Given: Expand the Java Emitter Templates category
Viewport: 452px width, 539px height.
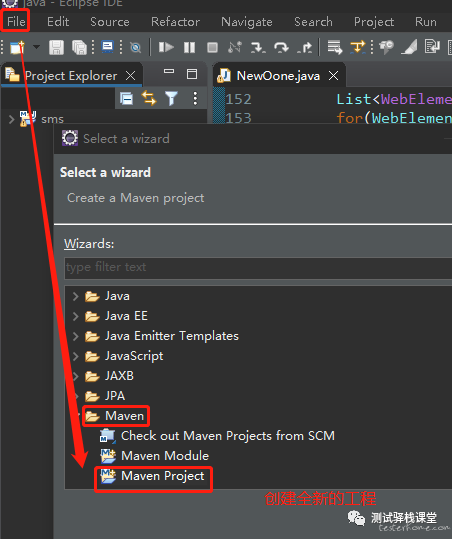Looking at the screenshot, I should [x=76, y=336].
